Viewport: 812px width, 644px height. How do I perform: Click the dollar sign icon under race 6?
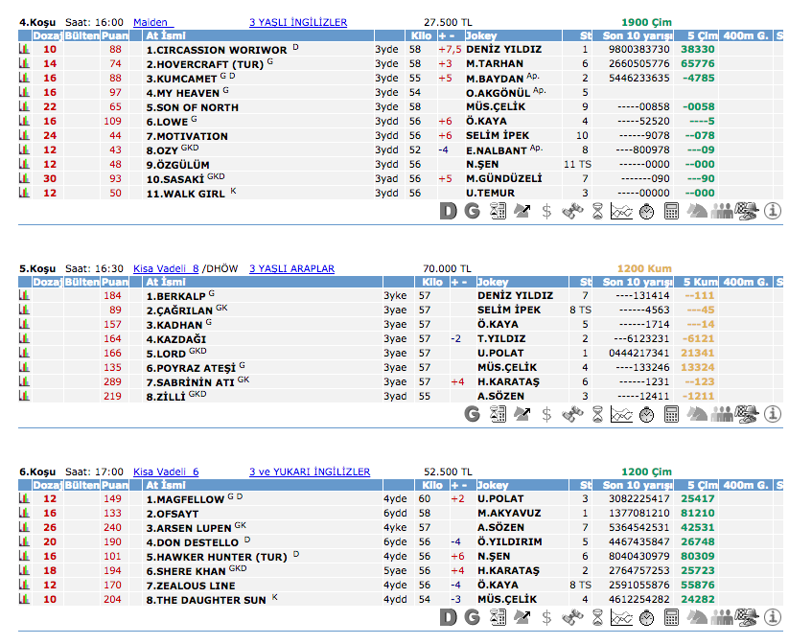546,617
